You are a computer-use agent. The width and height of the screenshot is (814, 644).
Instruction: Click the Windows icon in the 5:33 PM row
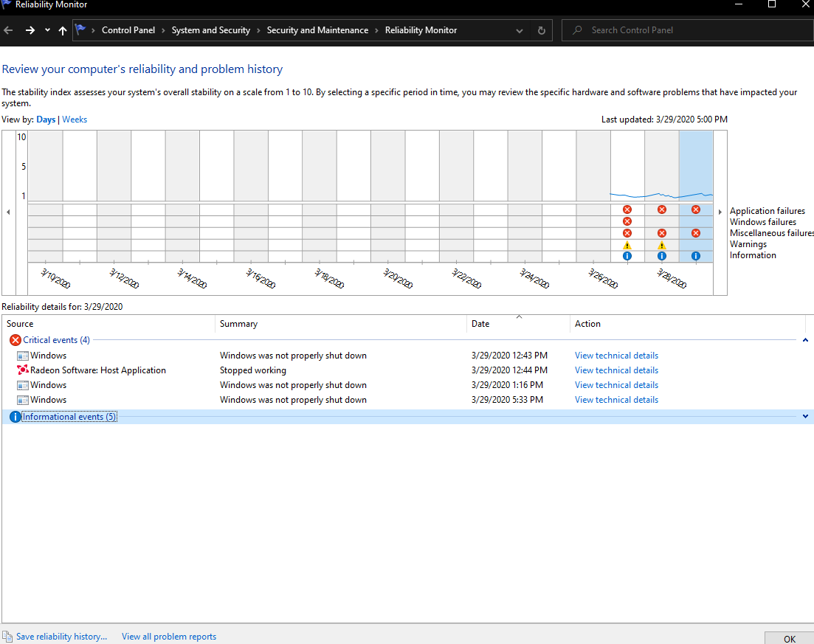coord(23,400)
